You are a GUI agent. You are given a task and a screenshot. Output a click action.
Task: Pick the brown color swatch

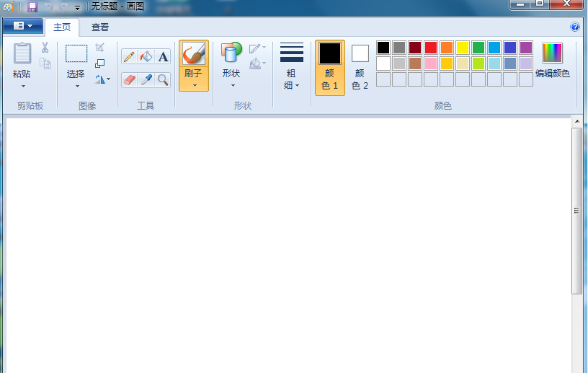click(x=415, y=63)
